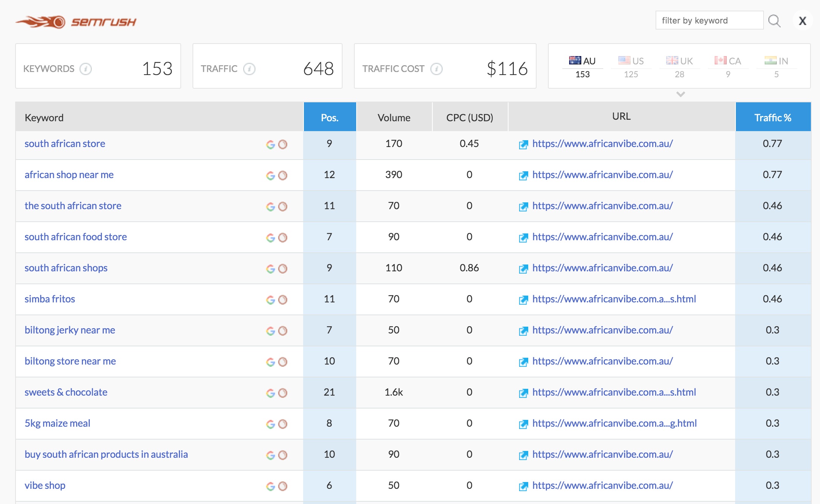This screenshot has width=820, height=504.
Task: Select the CA country tab
Action: [728, 67]
